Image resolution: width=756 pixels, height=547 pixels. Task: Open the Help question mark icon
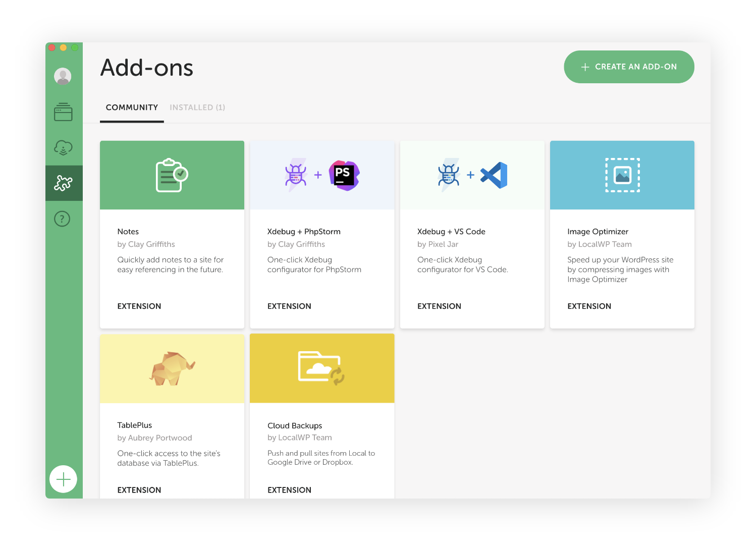tap(62, 219)
